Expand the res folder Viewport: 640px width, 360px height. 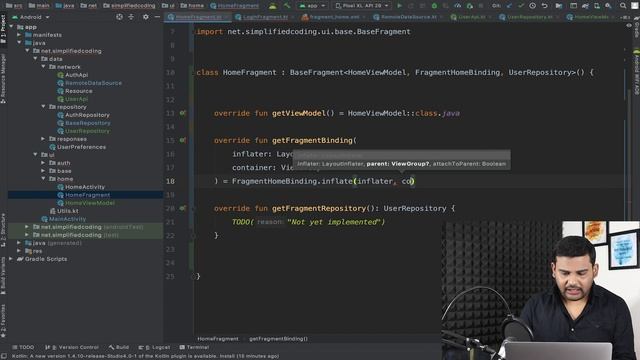[19, 251]
